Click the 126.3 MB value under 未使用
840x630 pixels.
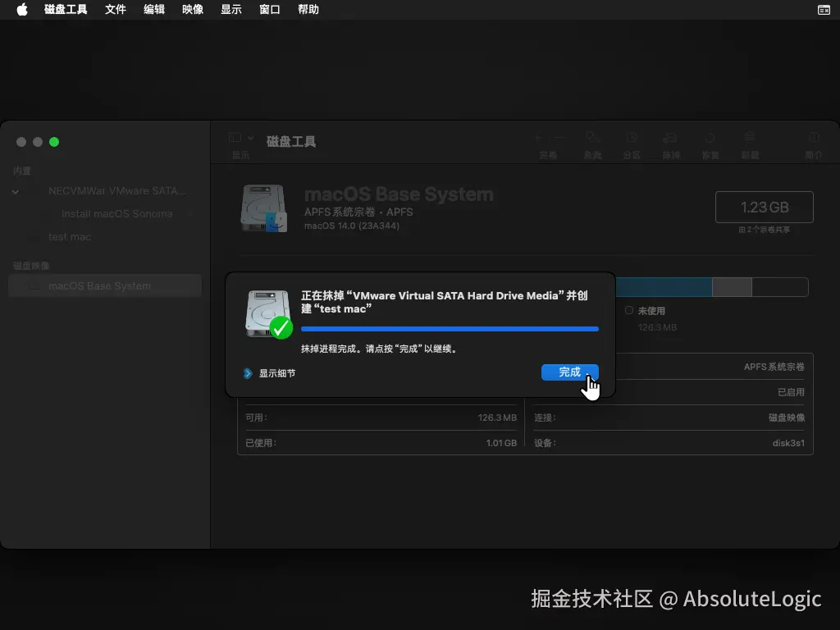point(657,327)
